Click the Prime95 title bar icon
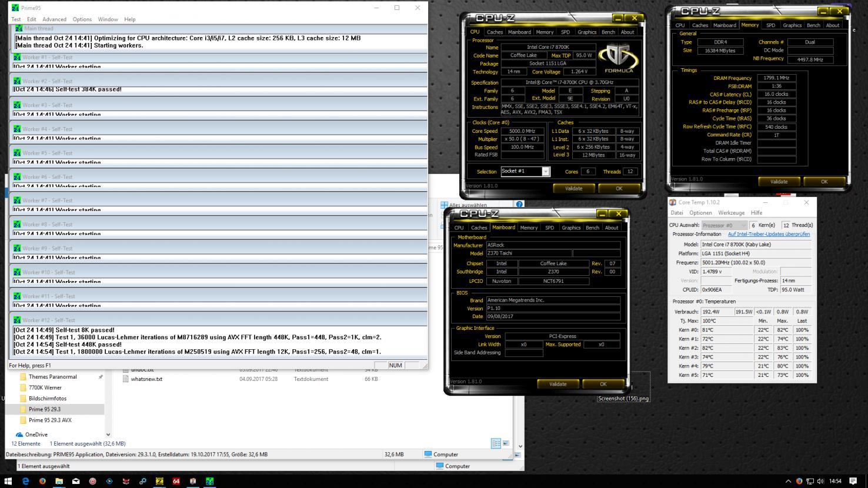Viewport: 868px width, 488px height. point(15,8)
